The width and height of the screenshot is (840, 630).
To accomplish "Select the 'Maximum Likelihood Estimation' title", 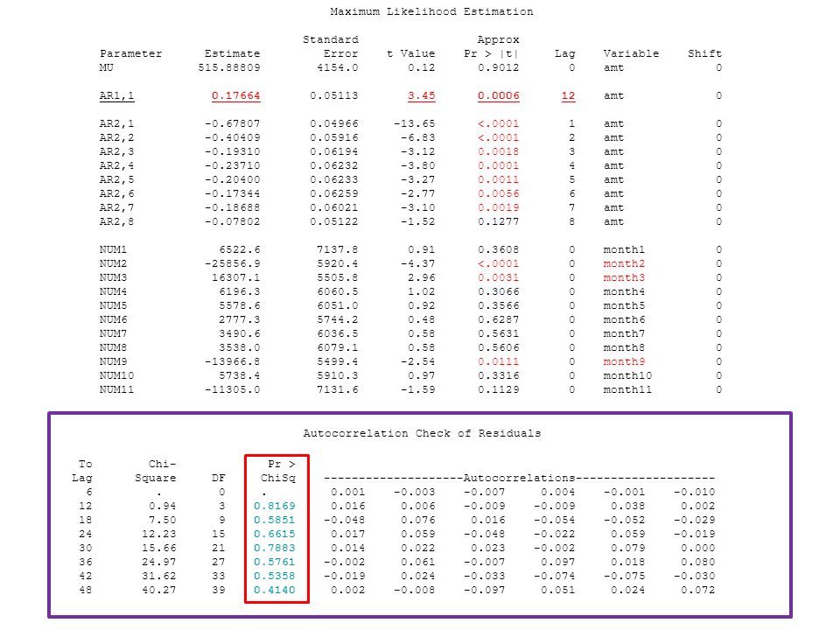I will 431,11.
